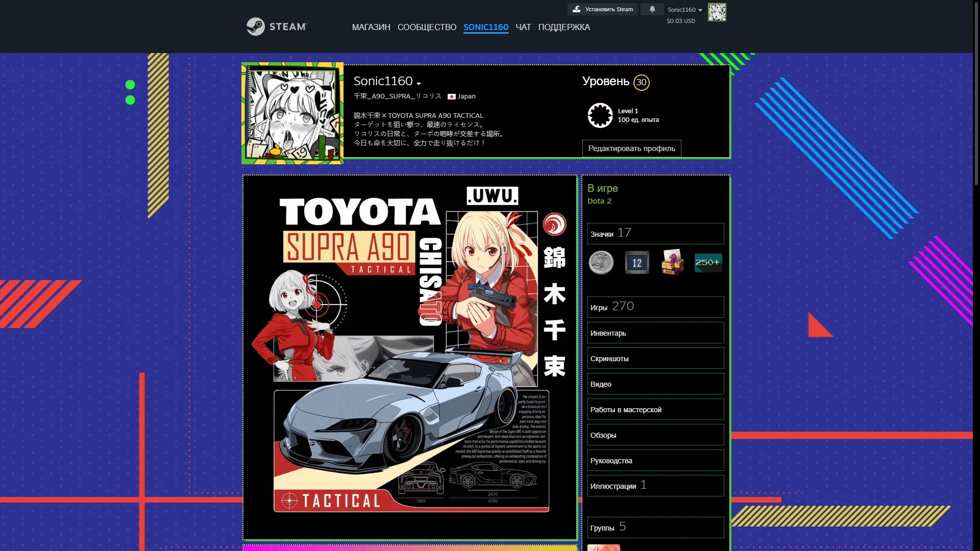This screenshot has height=551, width=980.
Task: Open the МАГАЗИН menu
Action: coord(371,27)
